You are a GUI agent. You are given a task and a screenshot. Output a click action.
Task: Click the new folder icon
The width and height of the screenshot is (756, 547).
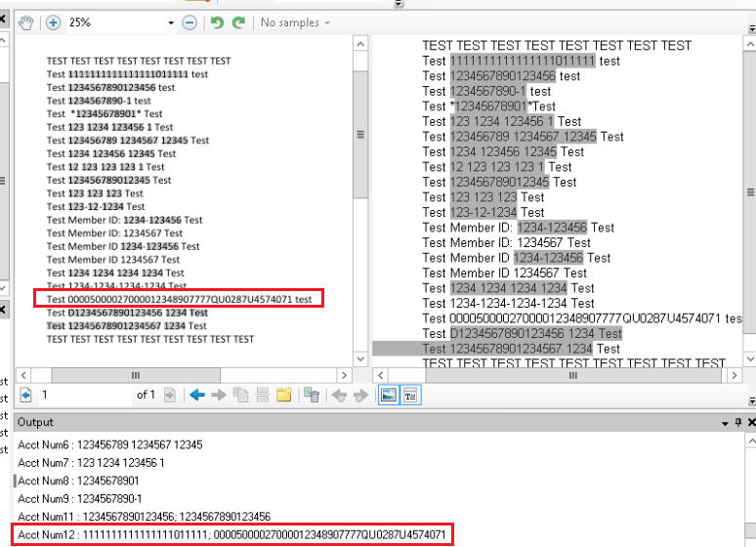pyautogui.click(x=284, y=395)
